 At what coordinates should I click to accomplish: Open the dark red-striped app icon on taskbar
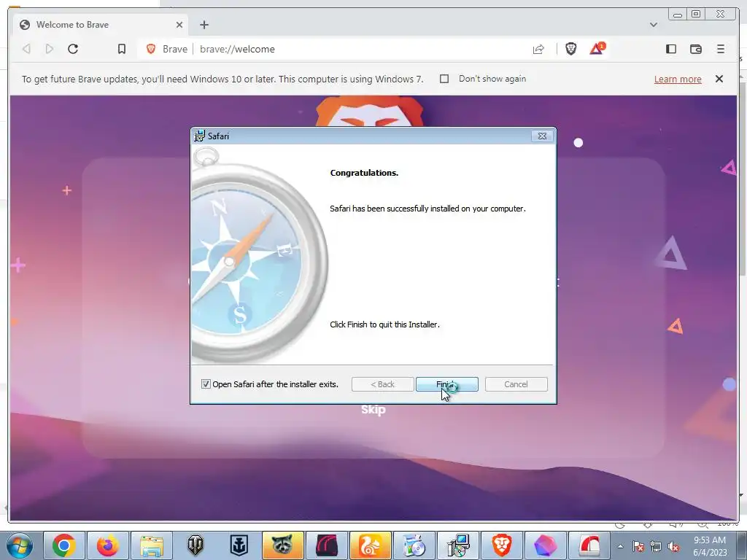pos(326,545)
